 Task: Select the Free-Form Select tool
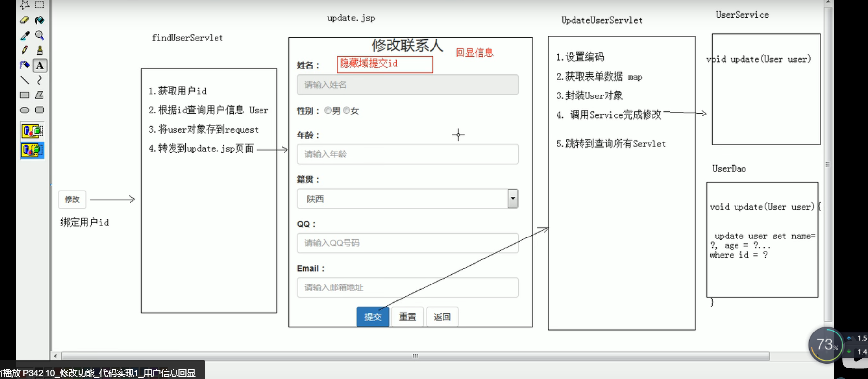tap(25, 5)
